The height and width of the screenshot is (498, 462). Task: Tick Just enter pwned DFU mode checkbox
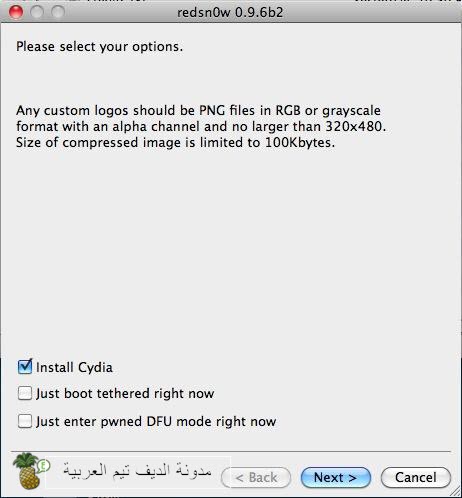click(25, 421)
